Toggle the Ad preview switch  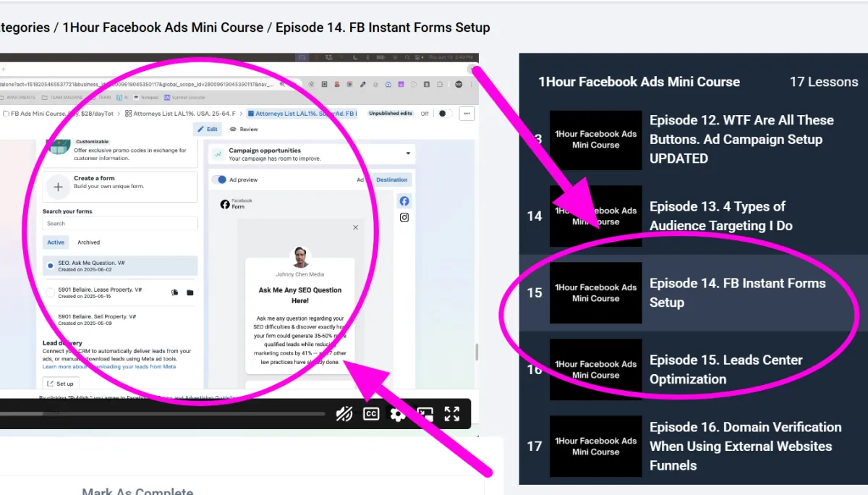pyautogui.click(x=218, y=179)
